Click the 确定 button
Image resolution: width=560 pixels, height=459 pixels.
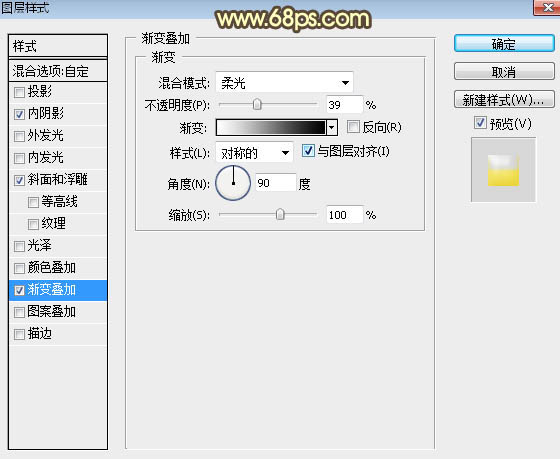pos(504,44)
